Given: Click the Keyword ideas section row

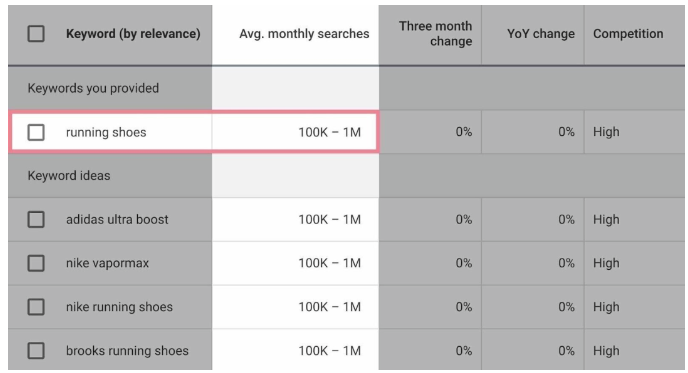Looking at the screenshot, I should pos(346,176).
